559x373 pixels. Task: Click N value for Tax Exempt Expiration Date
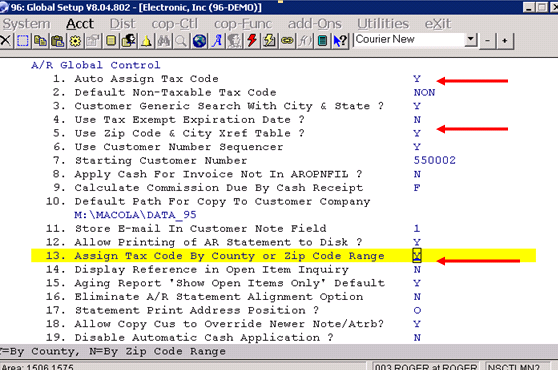pyautogui.click(x=417, y=119)
